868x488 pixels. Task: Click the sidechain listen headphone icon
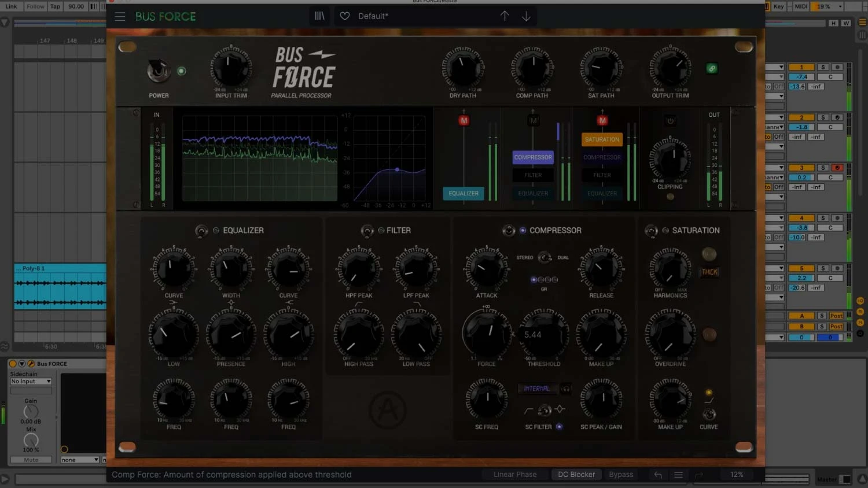pyautogui.click(x=566, y=389)
